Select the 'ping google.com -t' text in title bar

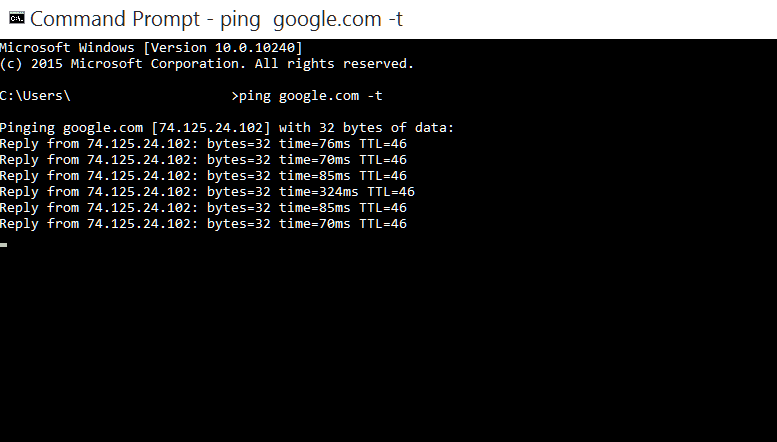coord(311,20)
